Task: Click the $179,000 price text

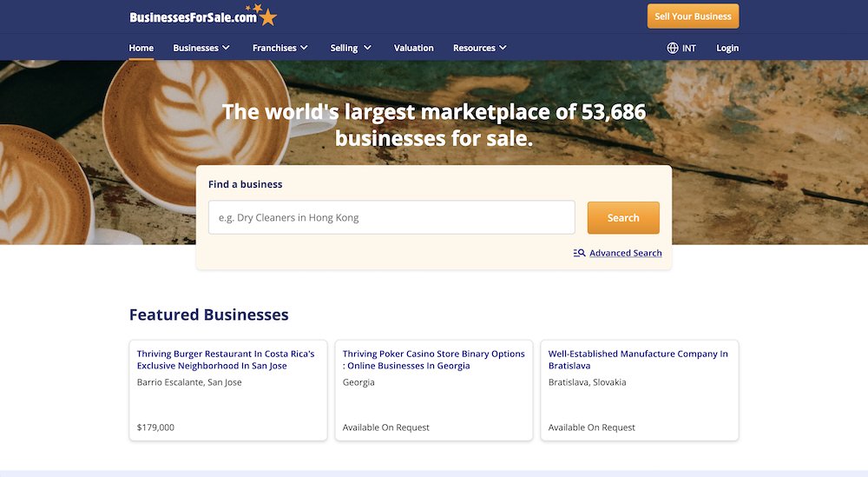Action: coord(155,427)
